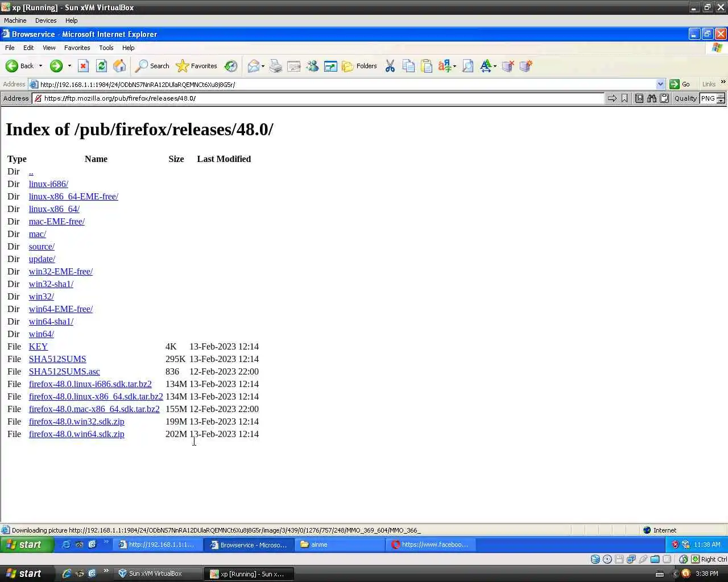Open the History clock icon
Image resolution: width=728 pixels, height=582 pixels.
pyautogui.click(x=230, y=66)
